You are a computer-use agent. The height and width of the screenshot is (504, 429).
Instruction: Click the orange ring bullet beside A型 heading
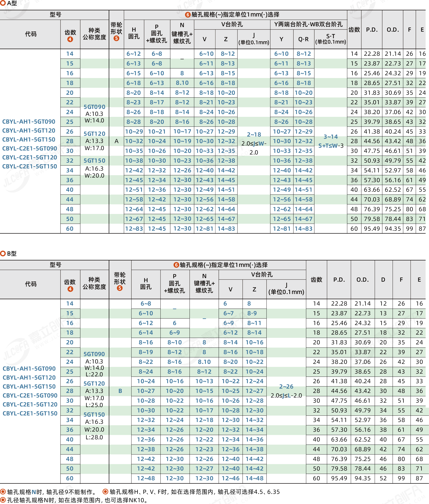pyautogui.click(x=3, y=3)
